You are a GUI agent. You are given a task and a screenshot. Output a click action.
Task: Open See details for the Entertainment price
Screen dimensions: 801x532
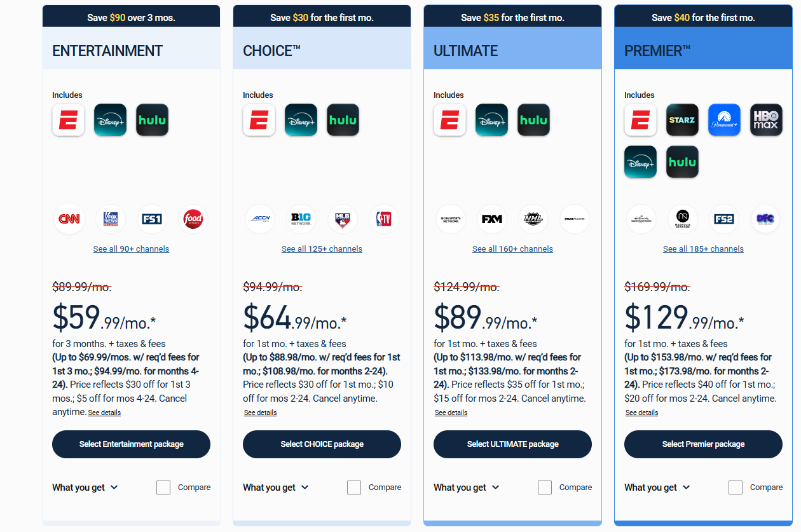[x=104, y=413]
